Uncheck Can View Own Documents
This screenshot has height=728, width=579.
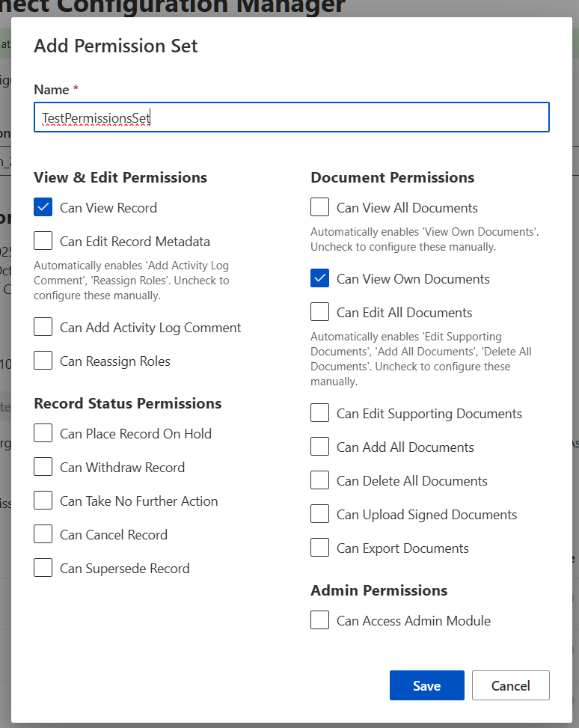point(320,278)
